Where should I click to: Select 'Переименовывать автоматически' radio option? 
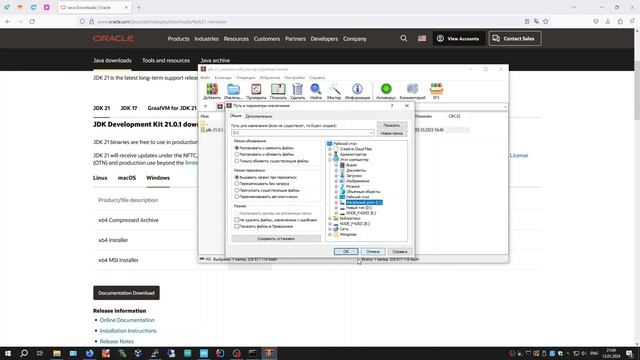pyautogui.click(x=237, y=197)
